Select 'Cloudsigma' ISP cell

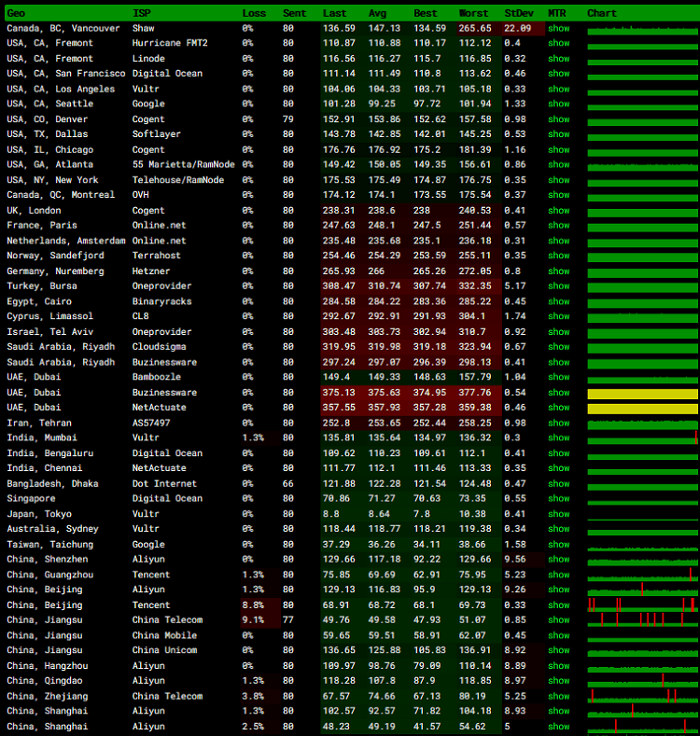[x=159, y=346]
